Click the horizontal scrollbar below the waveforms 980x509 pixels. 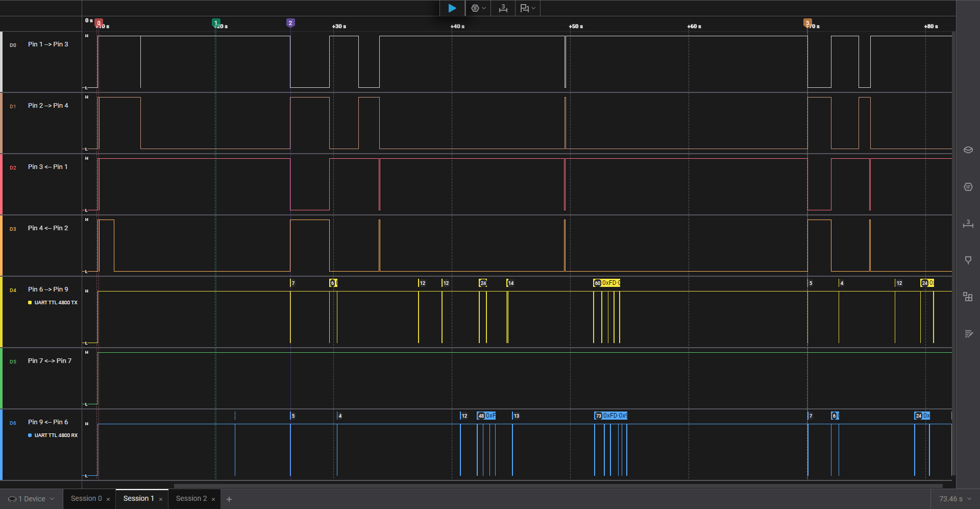tap(558, 486)
